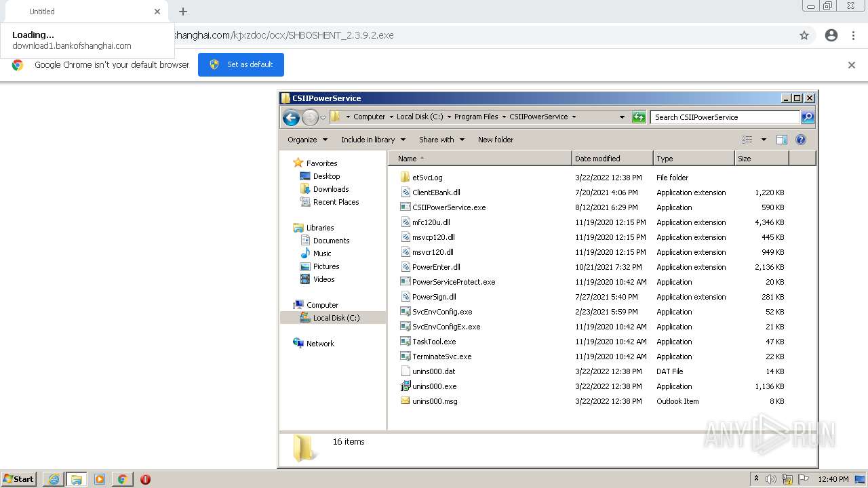Click the New folder button
Viewport: 868px width, 488px height.
click(x=496, y=140)
